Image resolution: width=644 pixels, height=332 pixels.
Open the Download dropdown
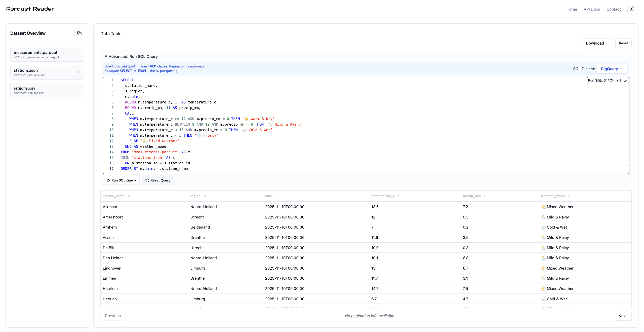tap(596, 43)
